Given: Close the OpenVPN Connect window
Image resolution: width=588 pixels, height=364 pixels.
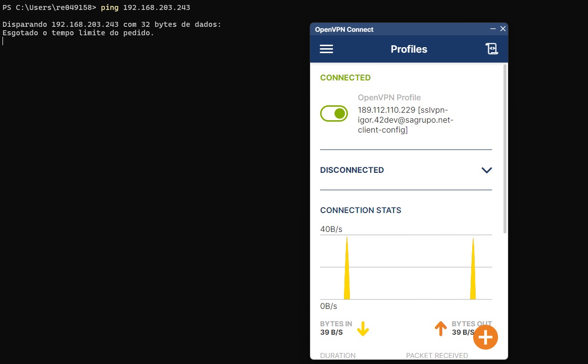Looking at the screenshot, I should 503,29.
